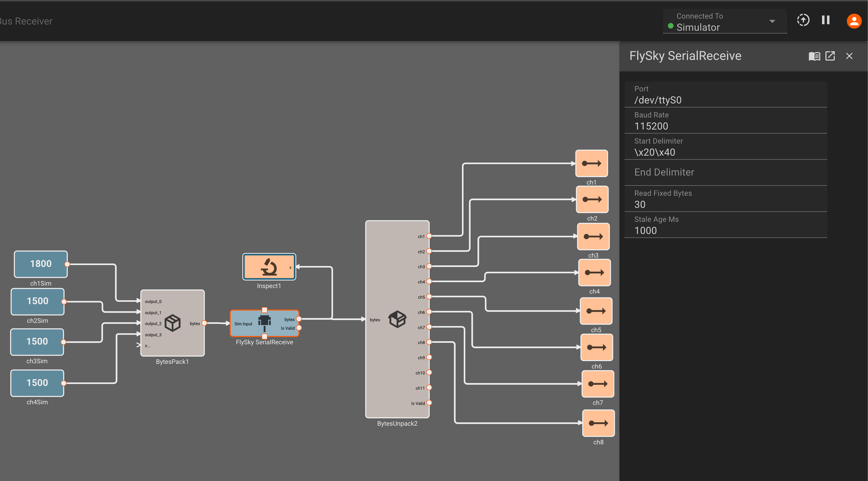The width and height of the screenshot is (868, 481).
Task: Click the End Delimiter field
Action: pos(725,172)
